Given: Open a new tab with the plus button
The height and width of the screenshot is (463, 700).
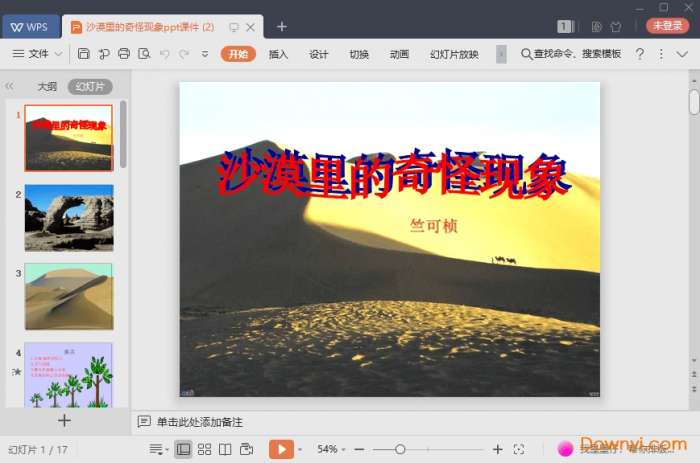Looking at the screenshot, I should click(282, 27).
